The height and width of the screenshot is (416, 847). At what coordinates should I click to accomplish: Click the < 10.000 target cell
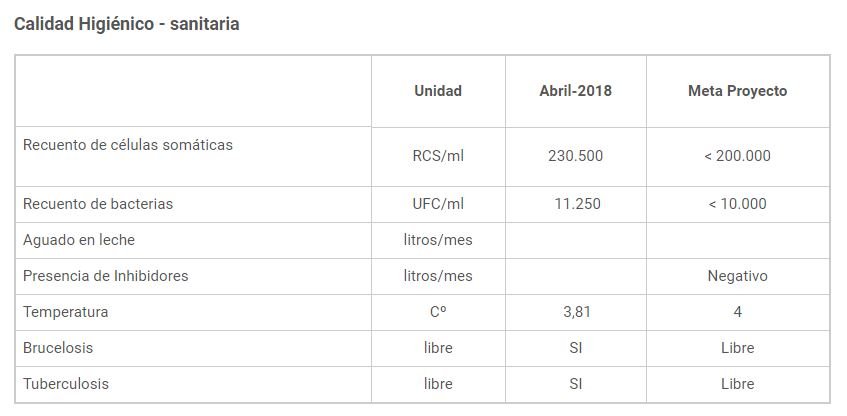coord(737,204)
